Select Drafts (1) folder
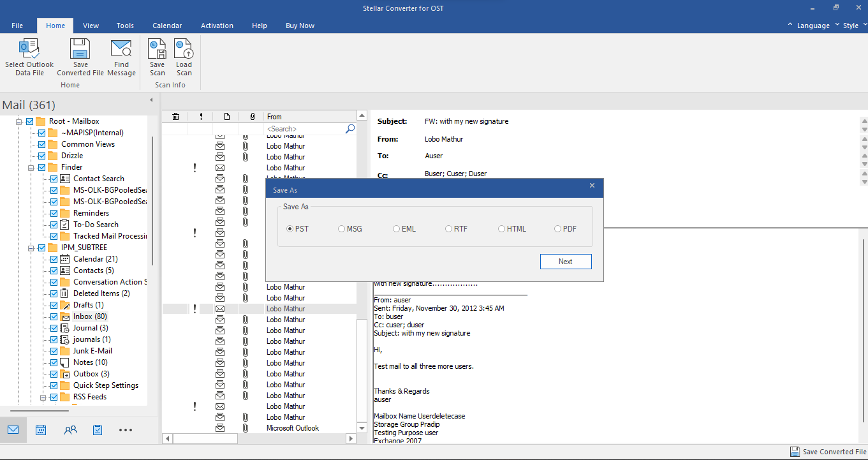The height and width of the screenshot is (460, 868). click(88, 305)
